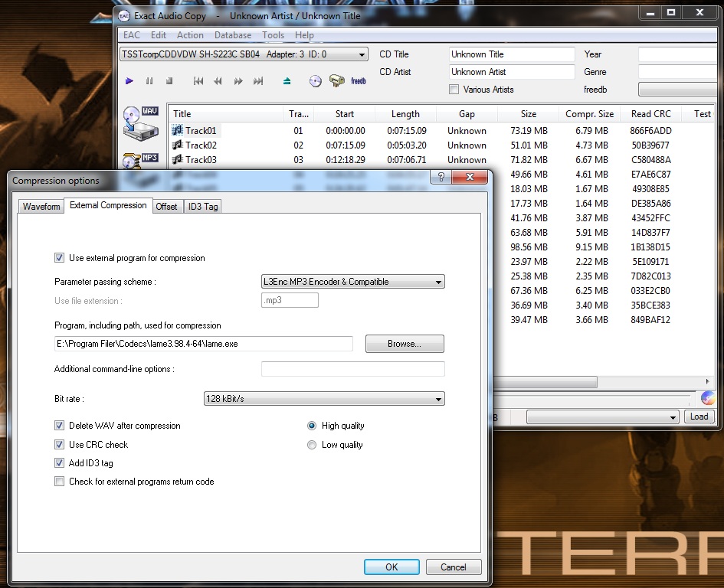Image resolution: width=724 pixels, height=588 pixels.
Task: Click the compression program path field
Action: pos(204,344)
